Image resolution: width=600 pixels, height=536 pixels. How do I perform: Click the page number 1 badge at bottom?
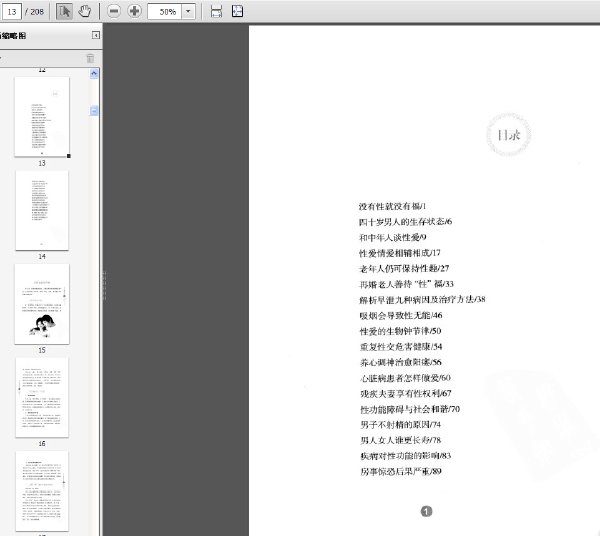pos(426,511)
